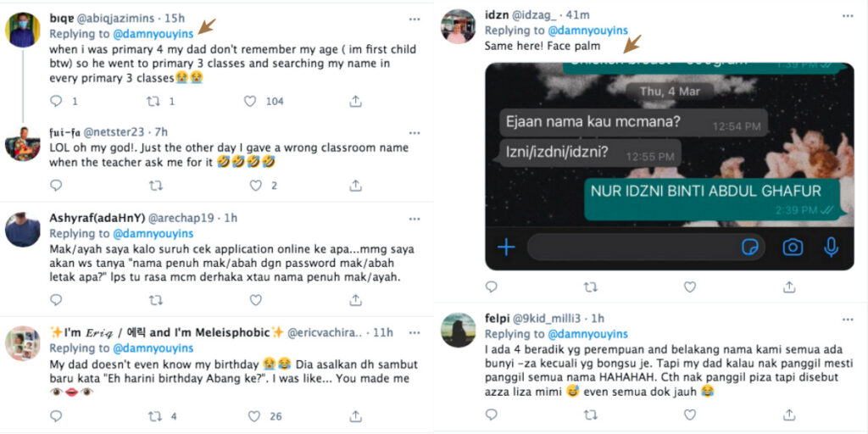View idzn's profile avatar
Viewport: 868px width, 434px height.
(x=458, y=26)
